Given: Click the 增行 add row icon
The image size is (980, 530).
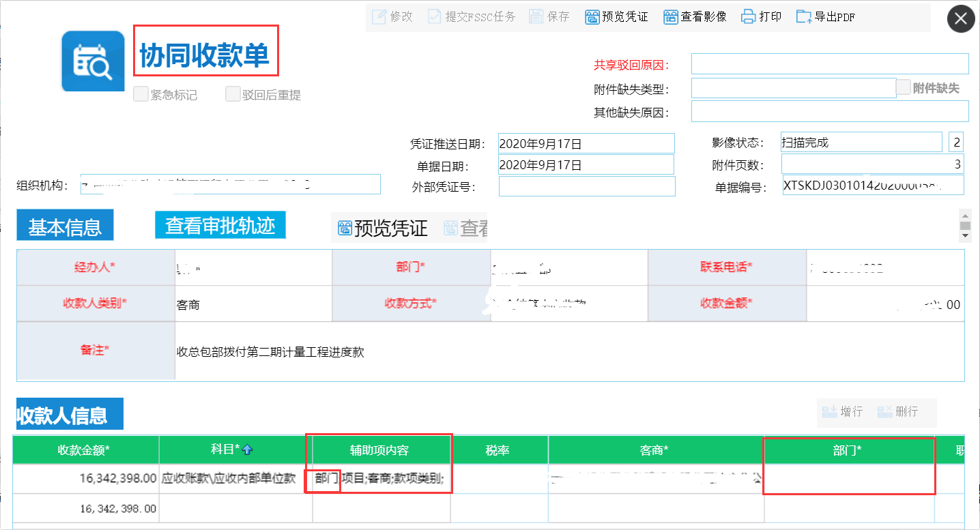Looking at the screenshot, I should coord(830,411).
